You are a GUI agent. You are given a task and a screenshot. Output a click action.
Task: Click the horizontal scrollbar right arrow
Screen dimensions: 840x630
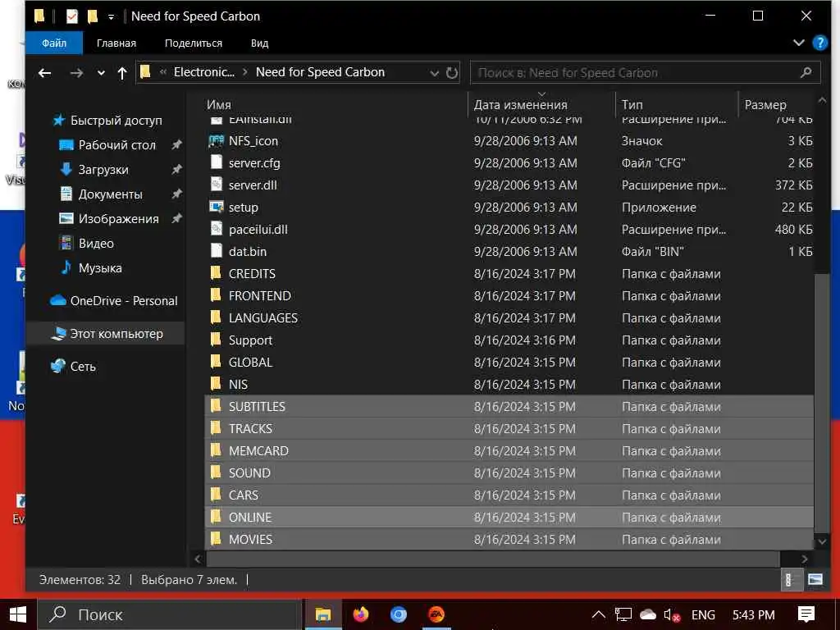click(804, 559)
